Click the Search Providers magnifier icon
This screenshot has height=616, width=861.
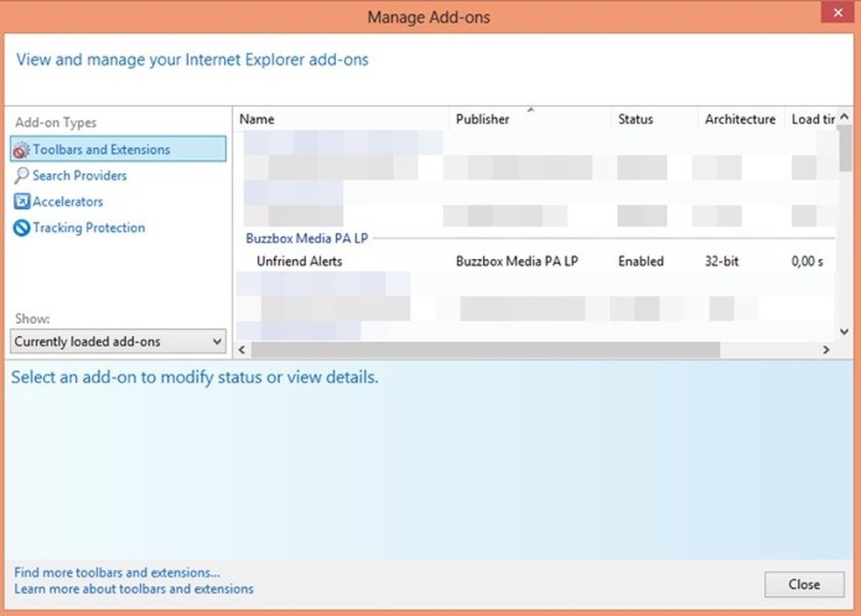click(x=22, y=176)
